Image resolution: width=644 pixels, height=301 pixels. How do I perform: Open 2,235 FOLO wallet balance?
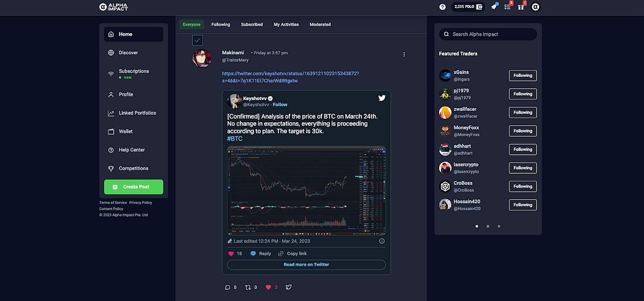coord(468,7)
